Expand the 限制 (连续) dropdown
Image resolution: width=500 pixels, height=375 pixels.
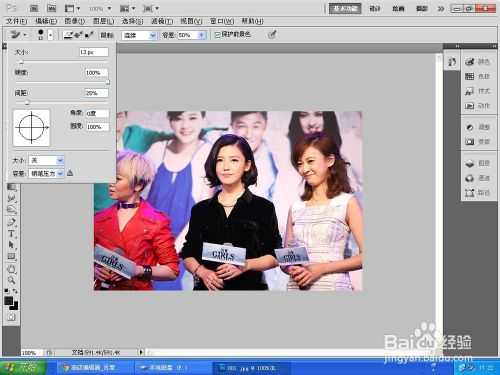[139, 35]
